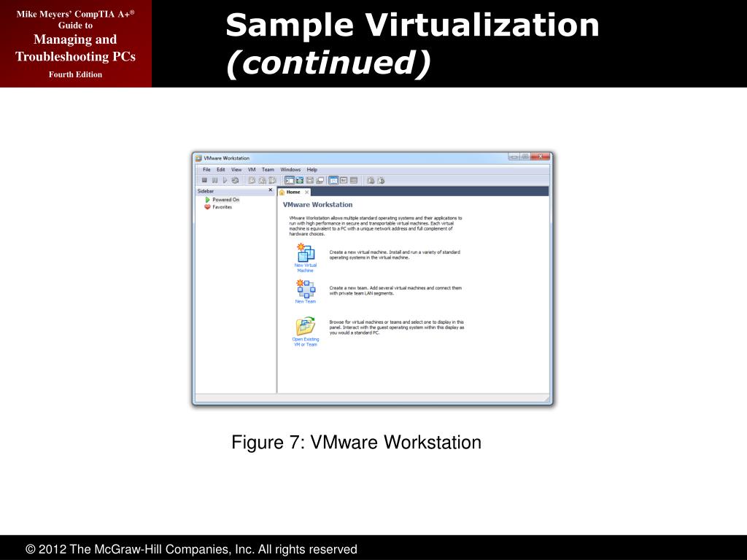747x560 pixels.
Task: Open the View menu
Action: pos(236,169)
